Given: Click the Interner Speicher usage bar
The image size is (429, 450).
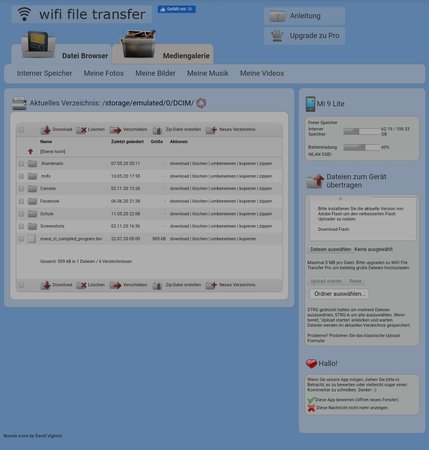Looking at the screenshot, I should pyautogui.click(x=362, y=131).
